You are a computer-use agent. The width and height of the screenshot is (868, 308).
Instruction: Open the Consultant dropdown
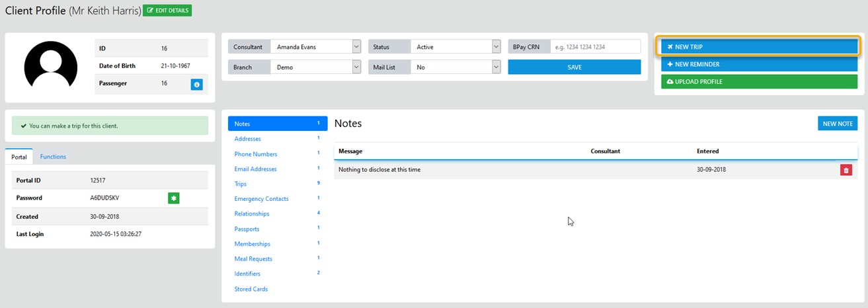pos(315,47)
